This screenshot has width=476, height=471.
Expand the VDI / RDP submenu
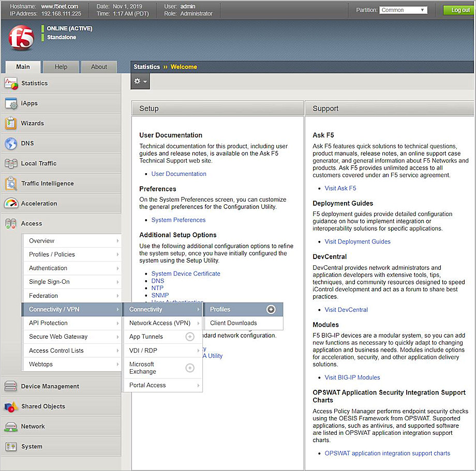[142, 350]
